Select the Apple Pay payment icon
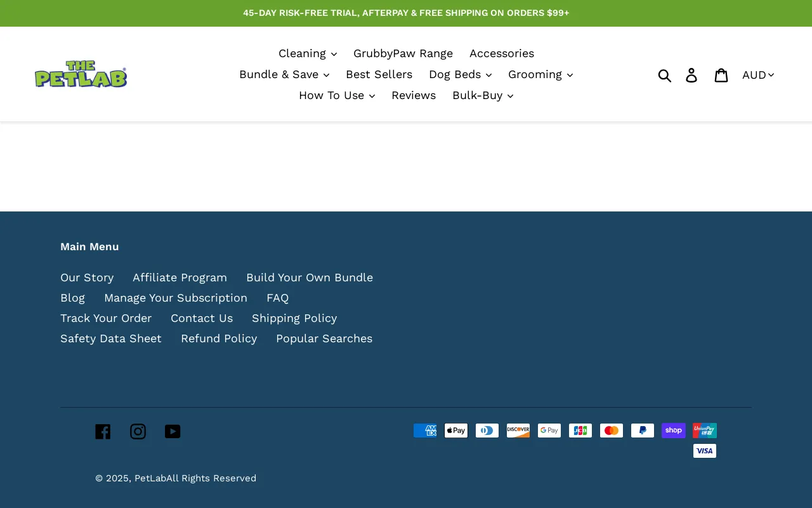The image size is (812, 508). 455,430
